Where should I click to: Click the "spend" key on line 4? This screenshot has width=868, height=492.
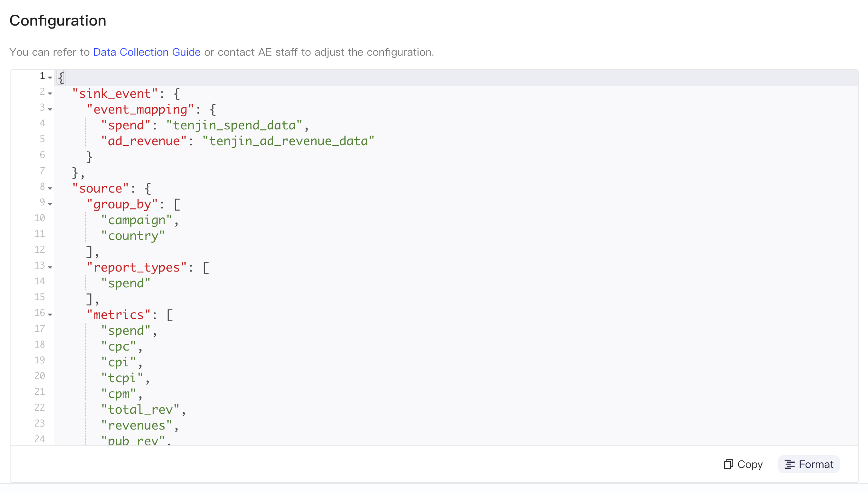(x=126, y=125)
